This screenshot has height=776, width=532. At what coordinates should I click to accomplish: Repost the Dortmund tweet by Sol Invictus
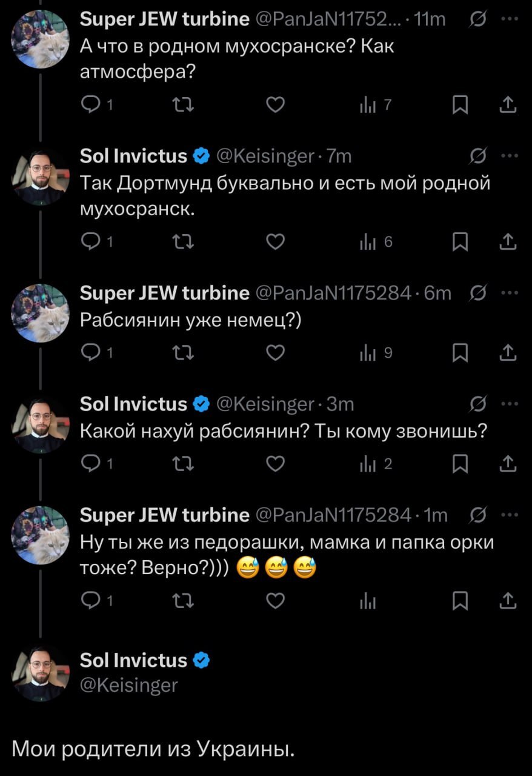click(182, 242)
